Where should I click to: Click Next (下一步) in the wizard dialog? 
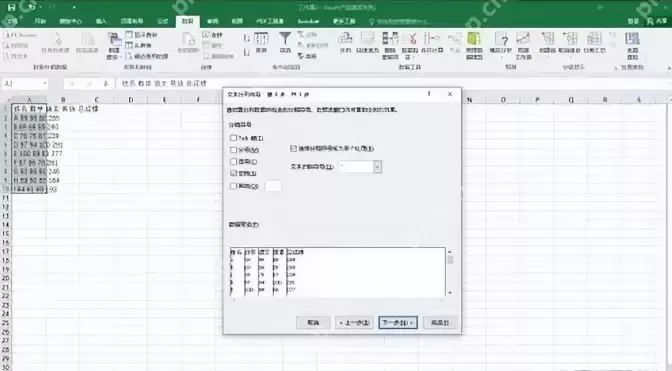click(398, 323)
